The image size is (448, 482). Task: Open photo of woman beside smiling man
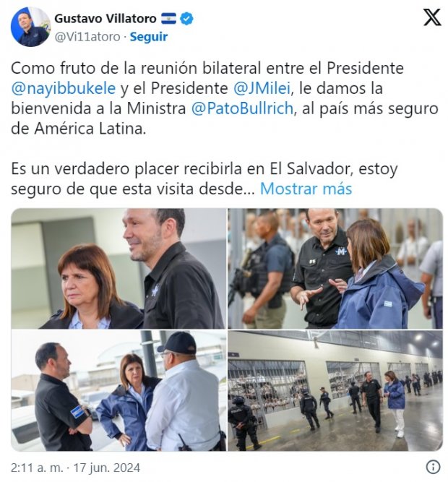pyautogui.click(x=119, y=268)
